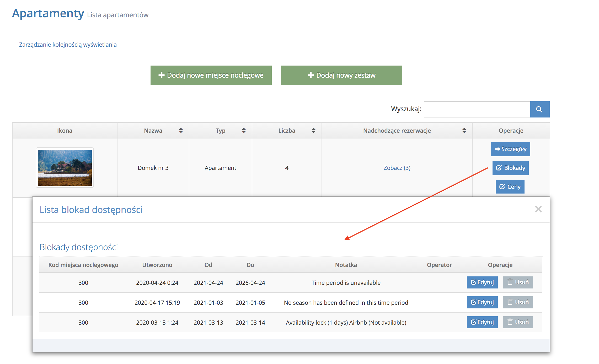Close the Lista blokad dostępności dialog

point(538,209)
